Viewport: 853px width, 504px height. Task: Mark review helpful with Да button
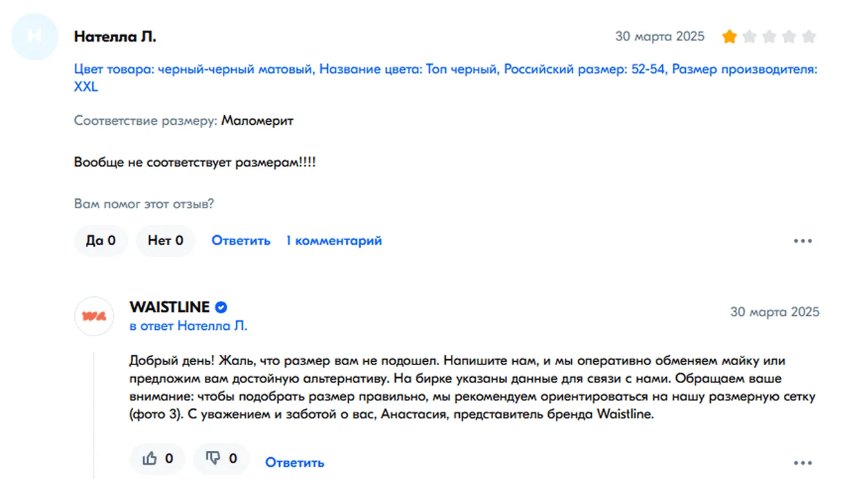point(101,241)
